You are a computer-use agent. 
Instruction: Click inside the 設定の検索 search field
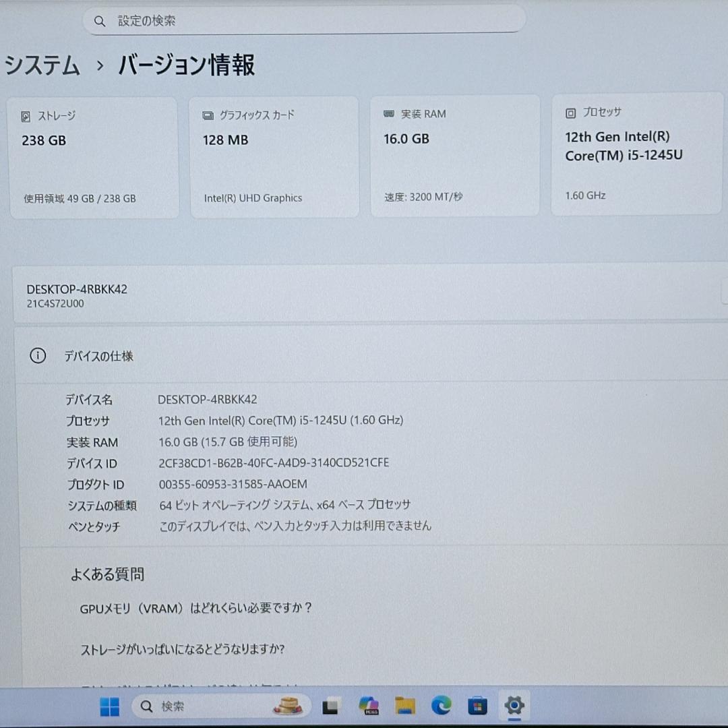[270, 21]
